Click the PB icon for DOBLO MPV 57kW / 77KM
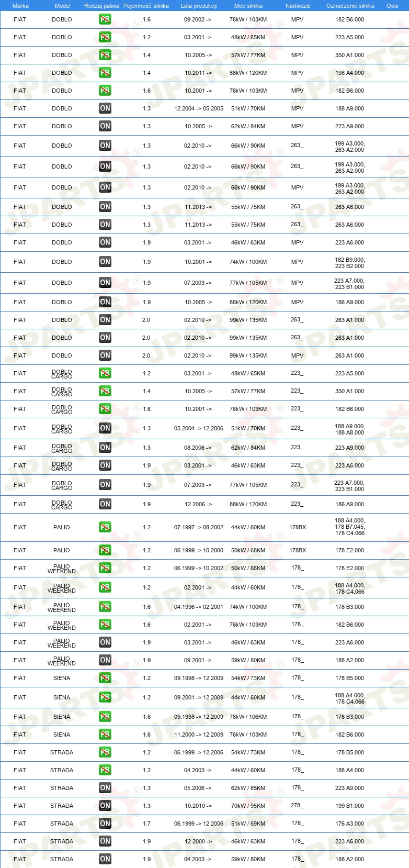Viewport: 409px width, 868px height. [105, 55]
